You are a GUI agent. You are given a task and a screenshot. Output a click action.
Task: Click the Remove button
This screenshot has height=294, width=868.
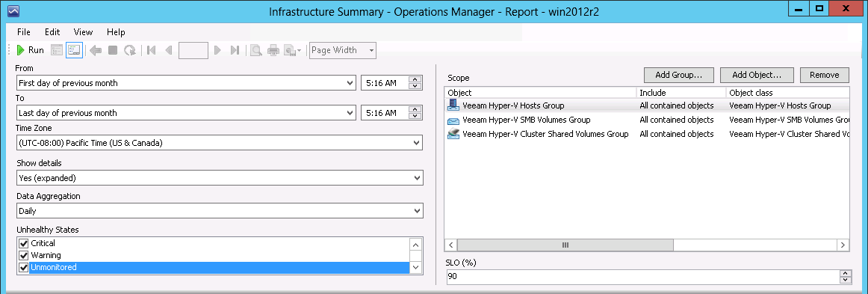coord(824,75)
